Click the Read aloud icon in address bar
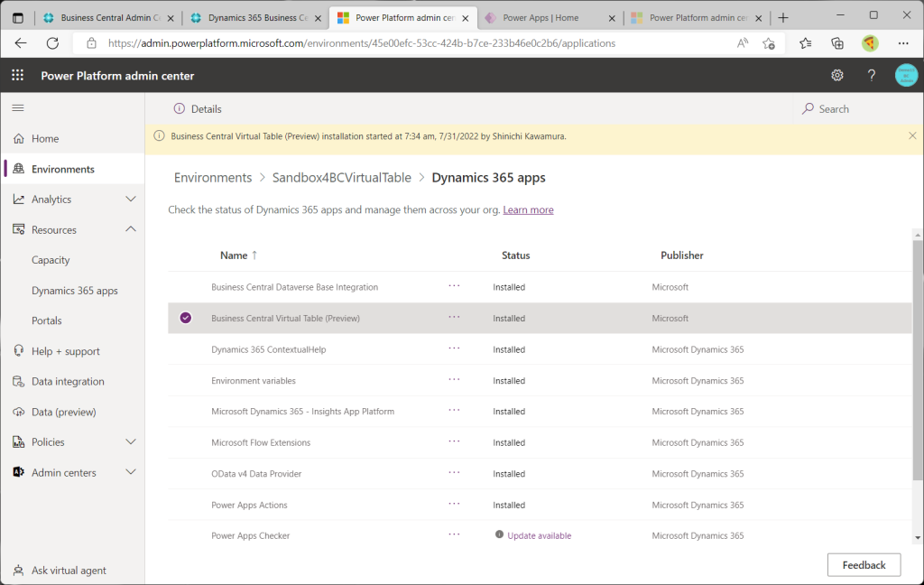This screenshot has height=585, width=924. (x=743, y=43)
